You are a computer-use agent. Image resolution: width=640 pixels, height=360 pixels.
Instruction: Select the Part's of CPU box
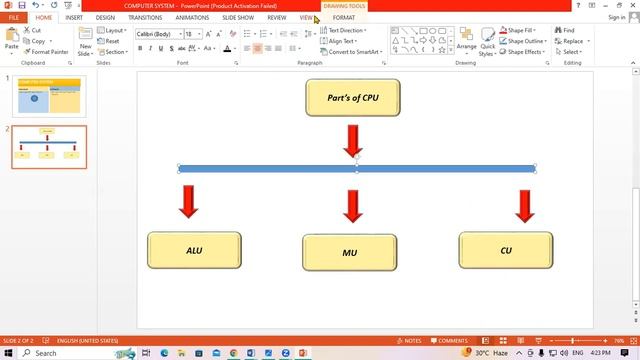pos(353,98)
